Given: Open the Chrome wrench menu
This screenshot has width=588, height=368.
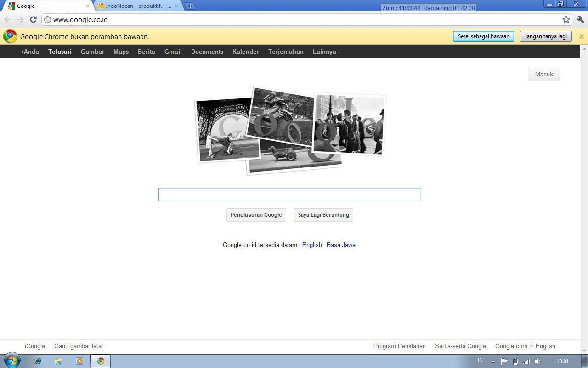Looking at the screenshot, I should 580,19.
